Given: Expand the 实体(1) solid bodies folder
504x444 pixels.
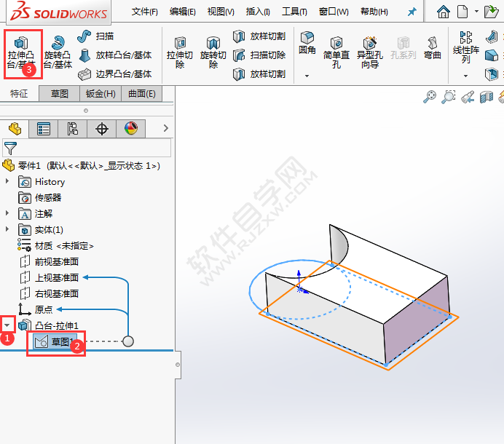Looking at the screenshot, I should tap(7, 229).
